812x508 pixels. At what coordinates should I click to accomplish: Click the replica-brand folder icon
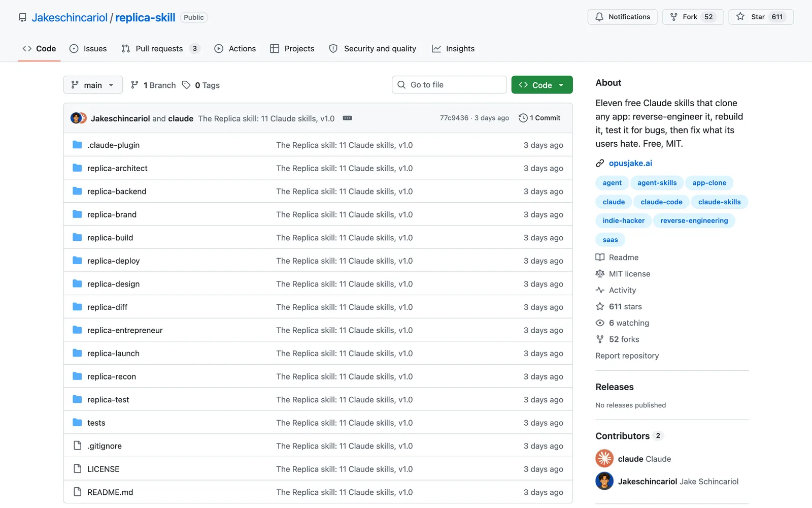pyautogui.click(x=77, y=214)
